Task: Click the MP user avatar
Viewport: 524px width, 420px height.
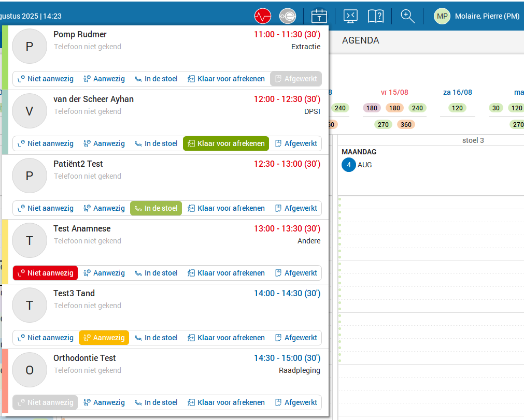Action: pyautogui.click(x=442, y=16)
